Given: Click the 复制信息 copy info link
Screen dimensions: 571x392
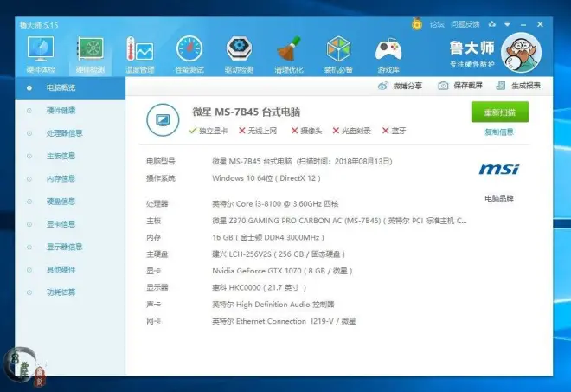Looking at the screenshot, I should point(499,132).
